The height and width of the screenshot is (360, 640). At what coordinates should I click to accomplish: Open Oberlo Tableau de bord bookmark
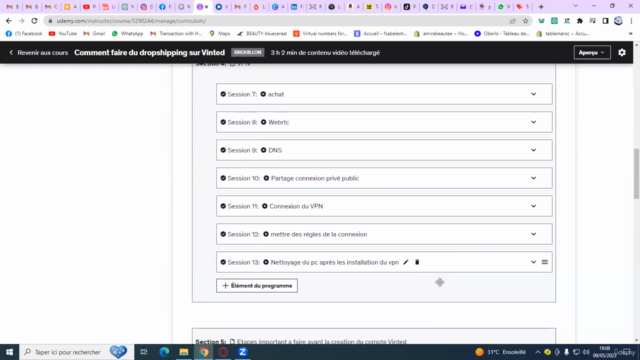502,33
